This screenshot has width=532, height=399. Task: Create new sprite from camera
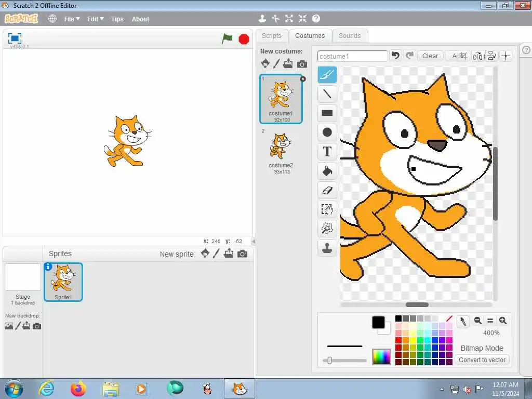click(x=242, y=254)
